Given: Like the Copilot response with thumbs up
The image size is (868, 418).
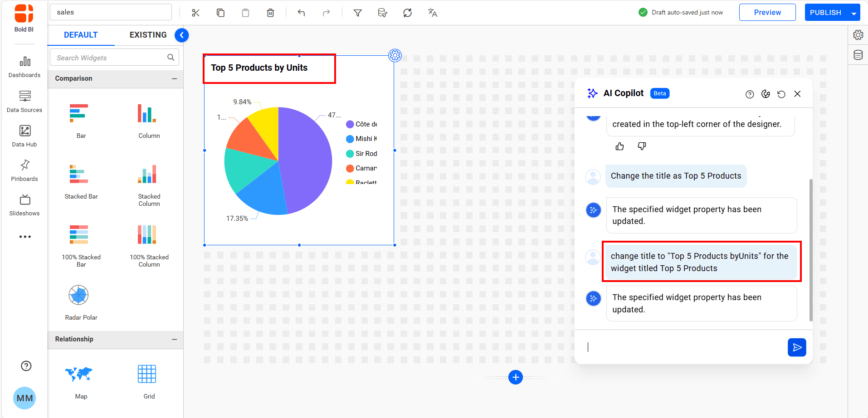Looking at the screenshot, I should point(619,146).
